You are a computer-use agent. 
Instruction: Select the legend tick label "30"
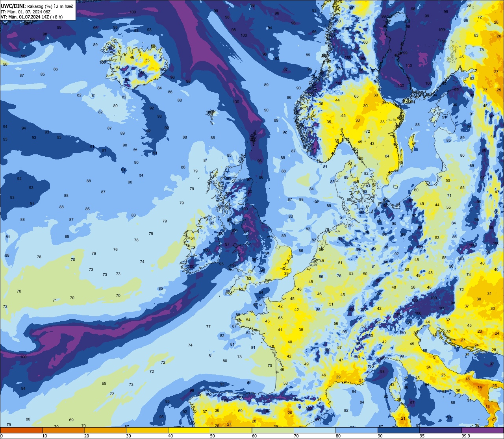coord(128,435)
